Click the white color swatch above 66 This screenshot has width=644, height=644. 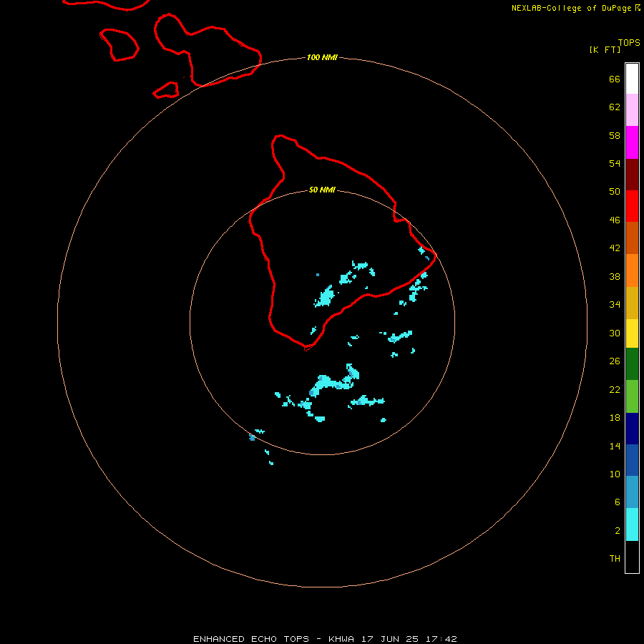click(x=632, y=79)
